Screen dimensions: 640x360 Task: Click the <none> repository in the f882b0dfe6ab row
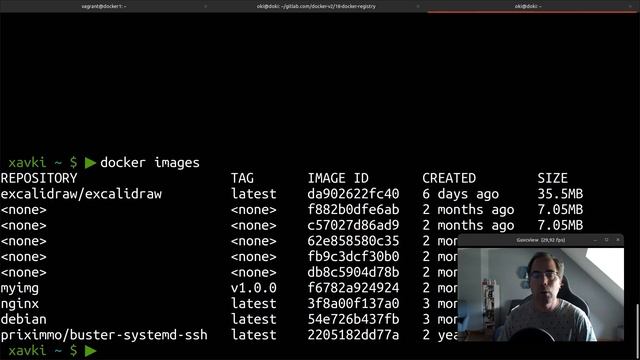(x=23, y=210)
